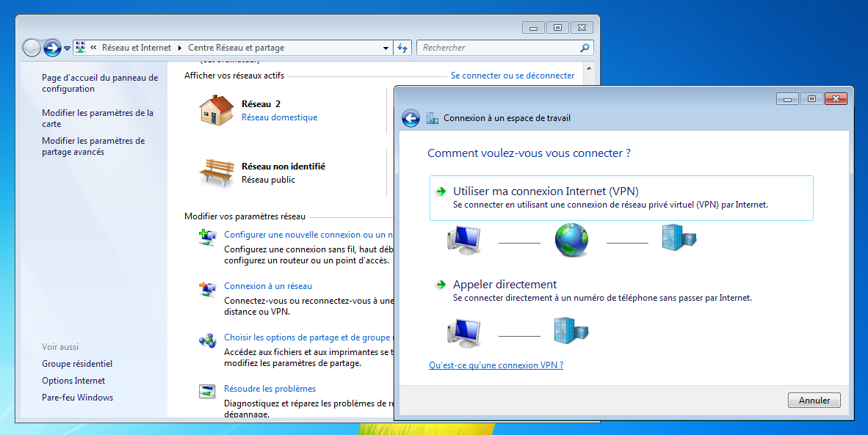This screenshot has width=868, height=435.
Task: Close the workspace connection dialog
Action: tap(836, 99)
